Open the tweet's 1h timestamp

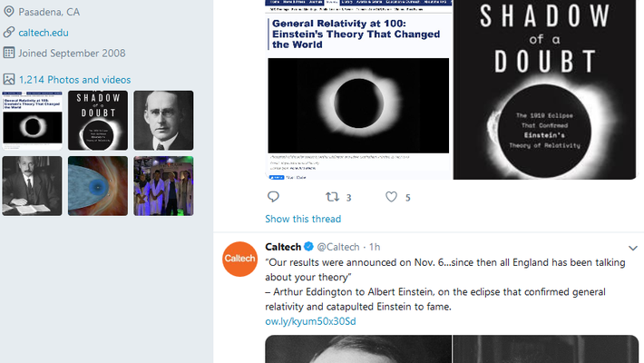(375, 247)
